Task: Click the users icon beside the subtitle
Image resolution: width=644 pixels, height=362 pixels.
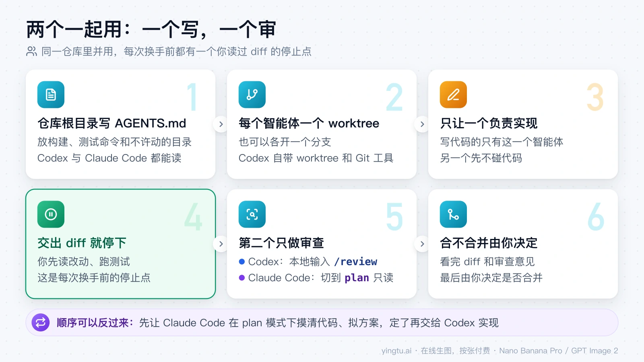Action: 31,51
